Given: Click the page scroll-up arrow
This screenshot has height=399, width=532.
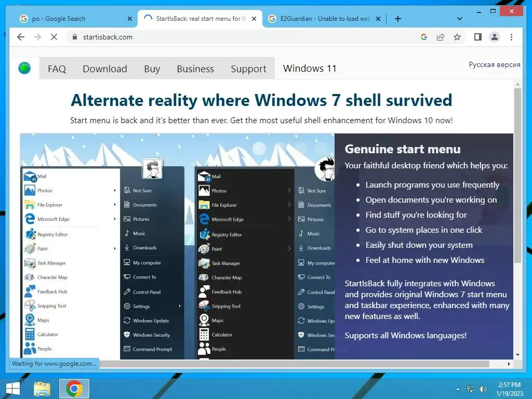Looking at the screenshot, I should pyautogui.click(x=517, y=84).
